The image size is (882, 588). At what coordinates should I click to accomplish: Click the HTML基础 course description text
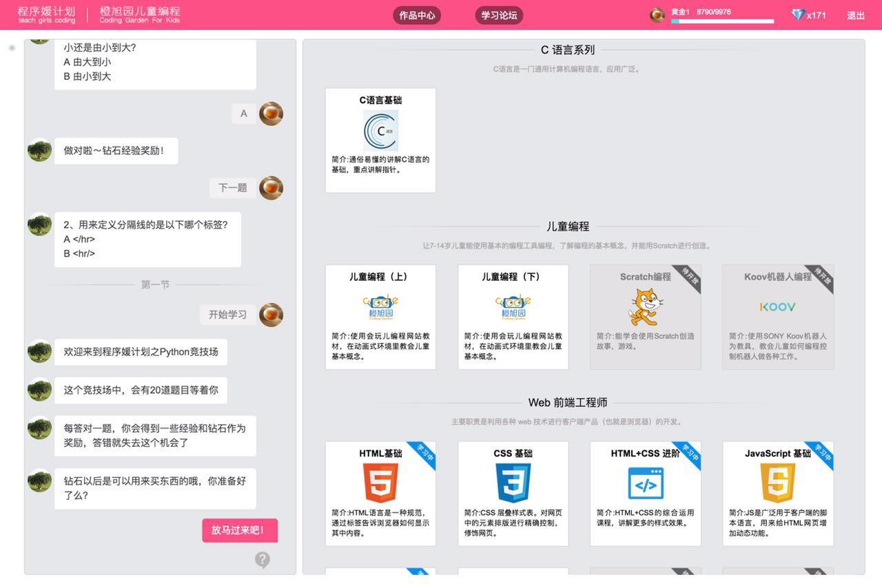coord(380,523)
